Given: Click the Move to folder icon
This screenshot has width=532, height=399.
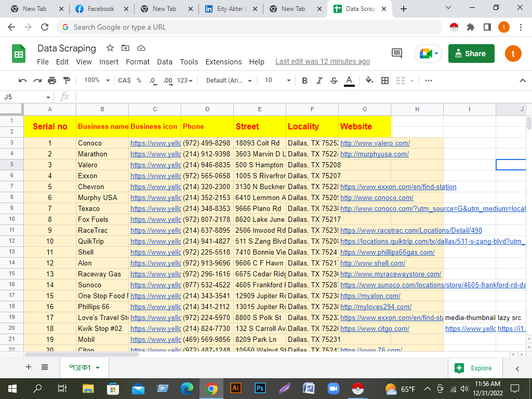Looking at the screenshot, I should [126, 48].
